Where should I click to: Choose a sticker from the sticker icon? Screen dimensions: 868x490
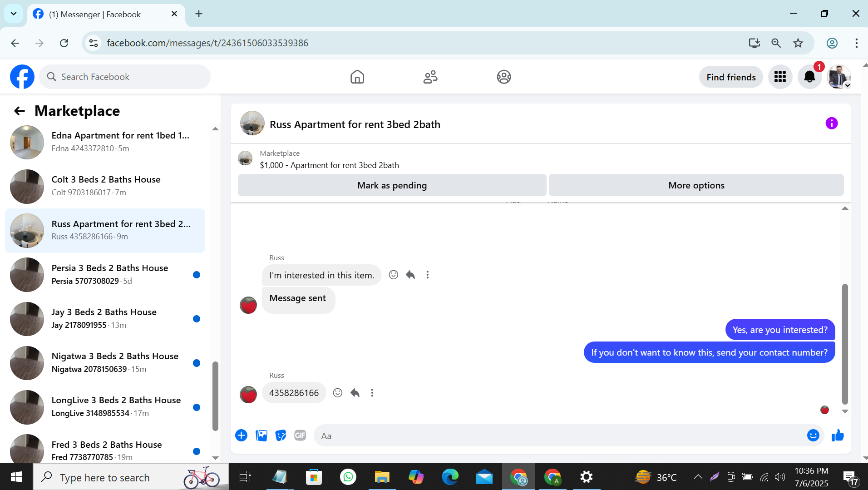[281, 436]
